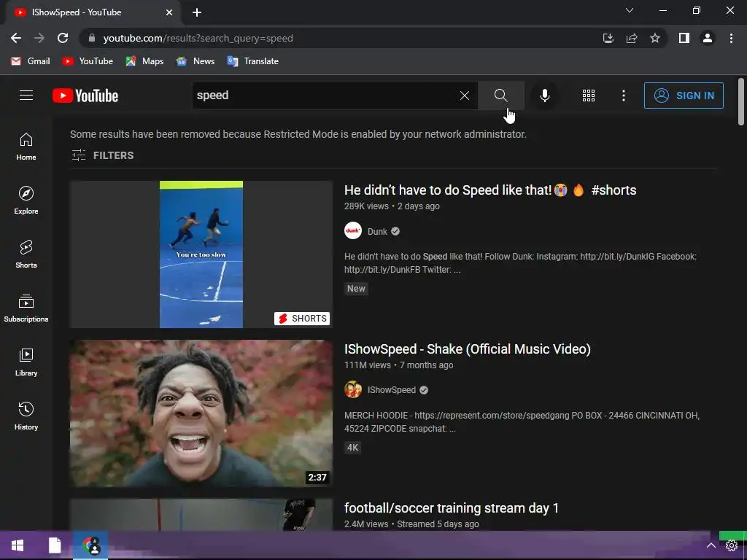The height and width of the screenshot is (560, 747).
Task: View site information lock icon
Action: (x=92, y=38)
